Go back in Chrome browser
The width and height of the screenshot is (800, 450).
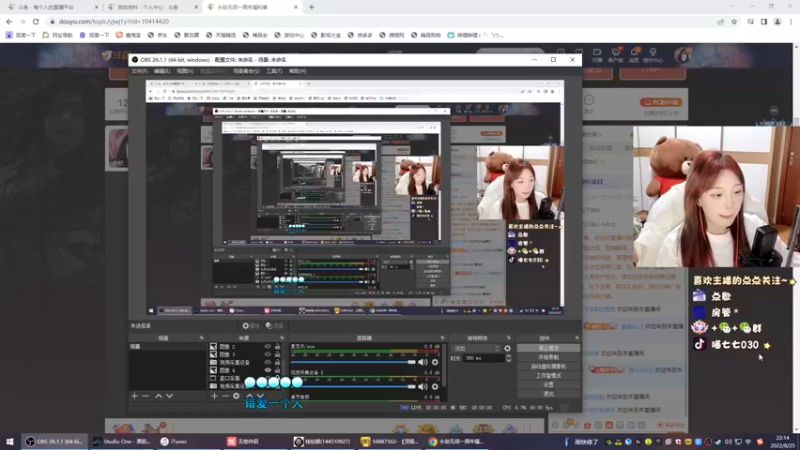point(9,21)
